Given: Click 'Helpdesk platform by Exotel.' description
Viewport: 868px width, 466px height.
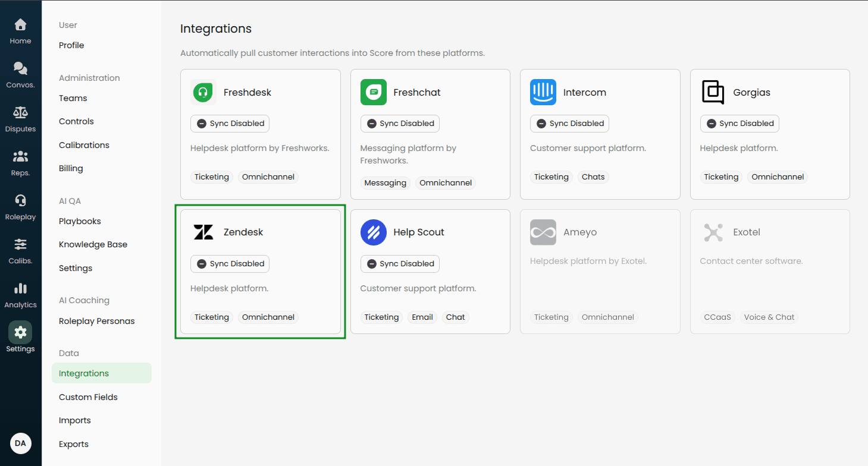Looking at the screenshot, I should [588, 261].
